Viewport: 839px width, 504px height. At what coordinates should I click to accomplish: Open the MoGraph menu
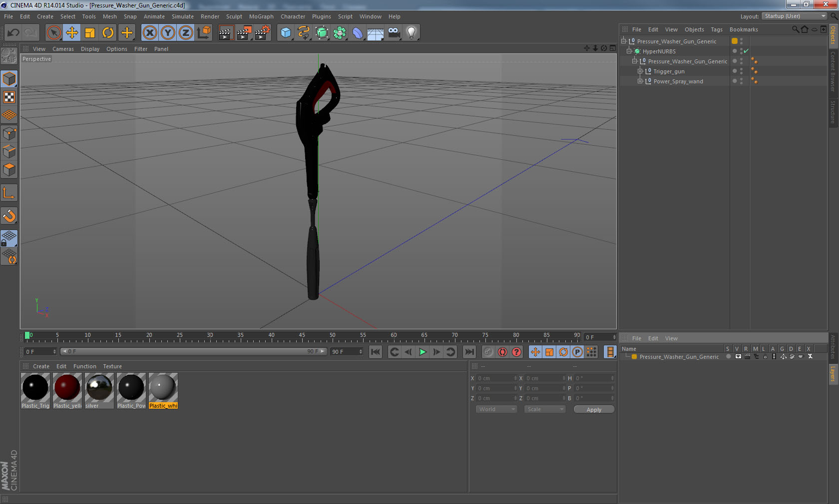[261, 16]
